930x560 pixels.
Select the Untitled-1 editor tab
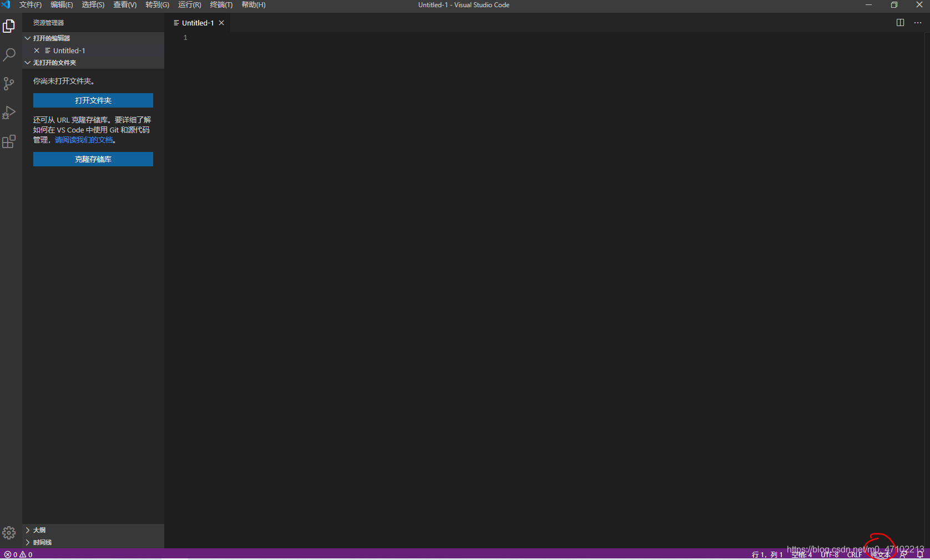coord(198,23)
